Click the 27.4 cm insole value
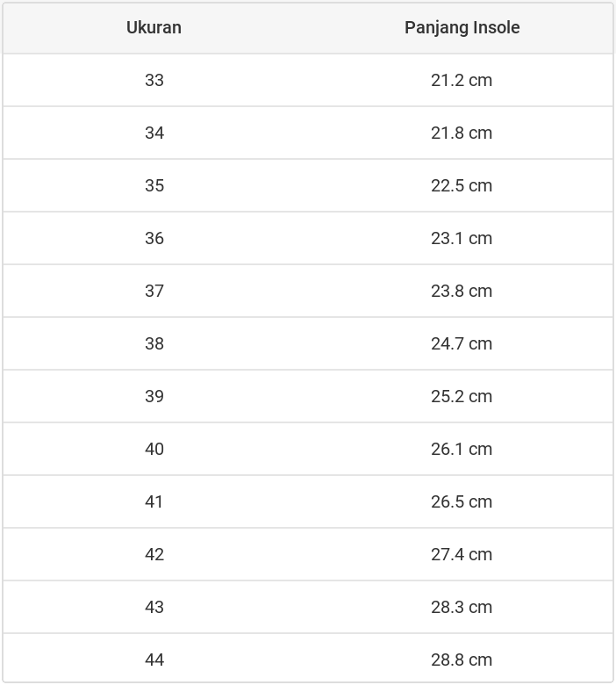616x685 pixels. [x=462, y=554]
